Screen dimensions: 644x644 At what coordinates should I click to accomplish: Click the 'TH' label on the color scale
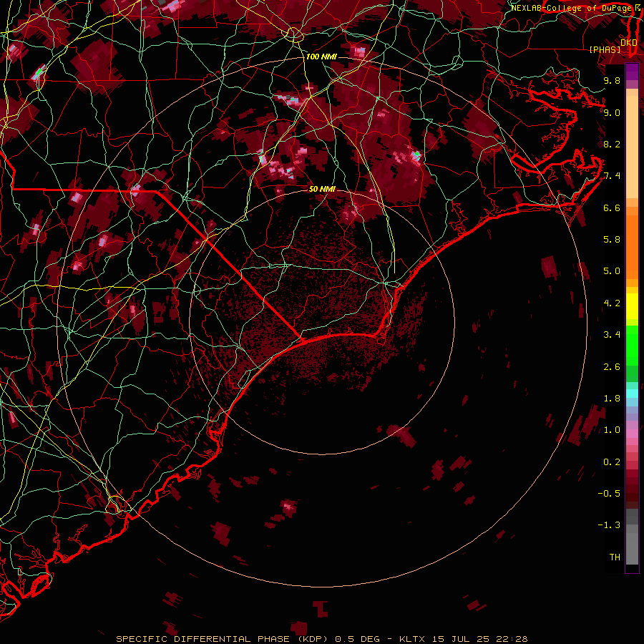[615, 557]
